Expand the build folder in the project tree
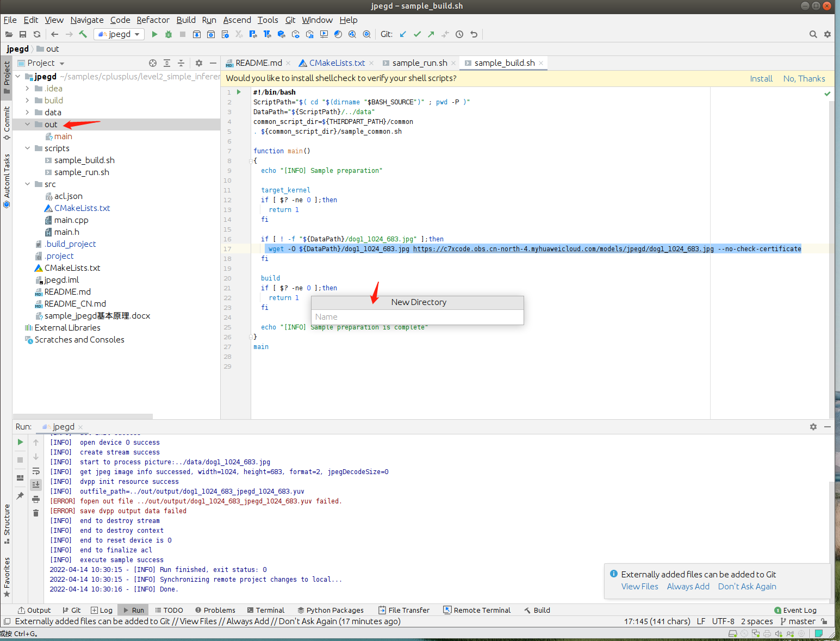This screenshot has width=840, height=641. click(27, 101)
